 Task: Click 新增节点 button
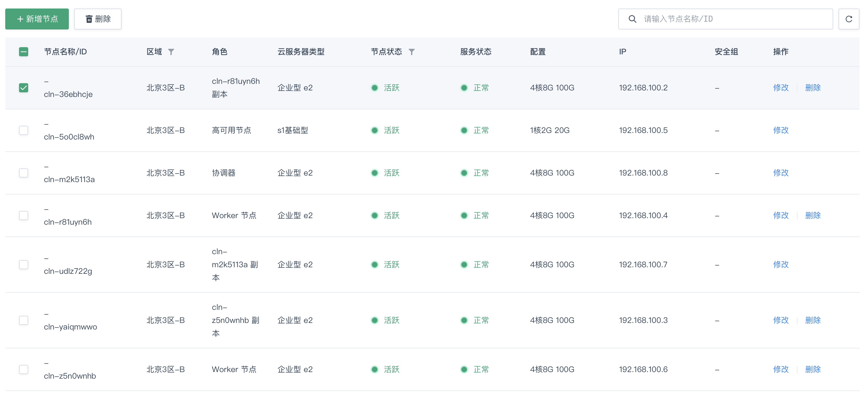click(37, 19)
